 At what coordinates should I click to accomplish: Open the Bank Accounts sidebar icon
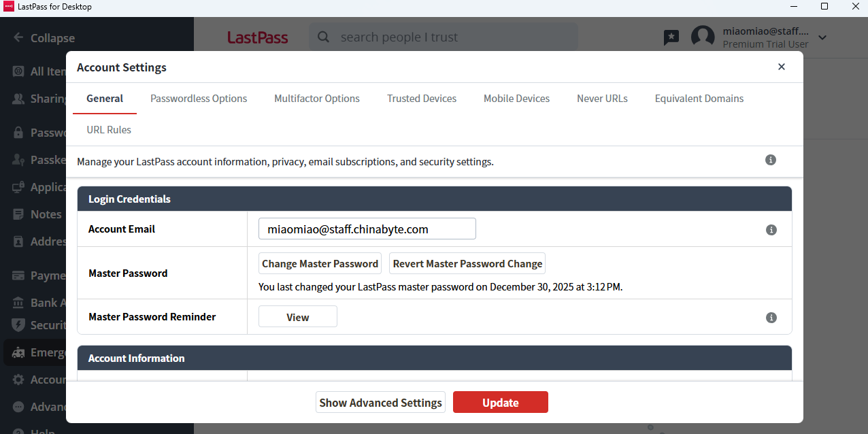pyautogui.click(x=17, y=302)
